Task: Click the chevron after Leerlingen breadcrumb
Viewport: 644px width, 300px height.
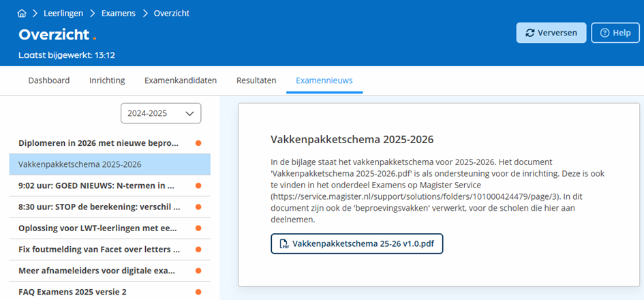Action: tap(93, 13)
